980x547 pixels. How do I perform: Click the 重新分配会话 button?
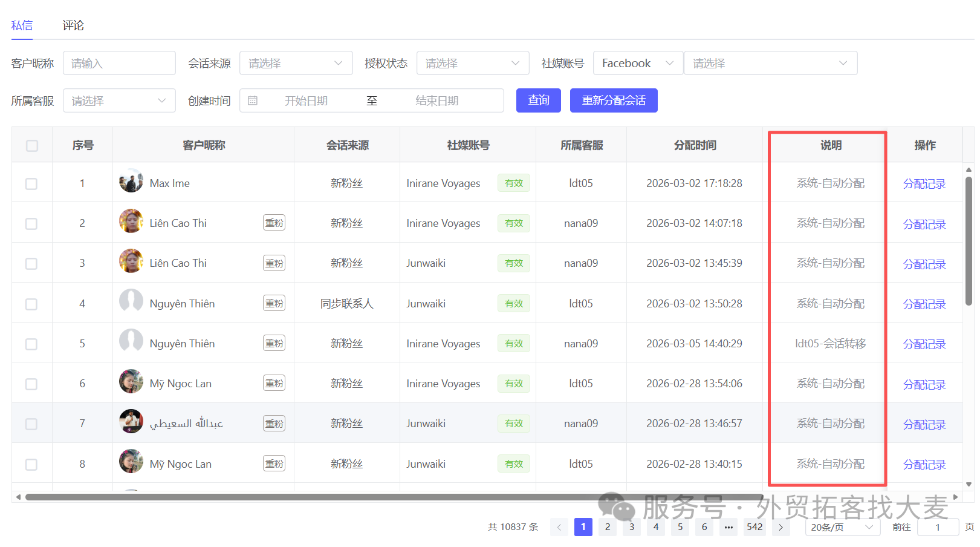click(x=614, y=100)
